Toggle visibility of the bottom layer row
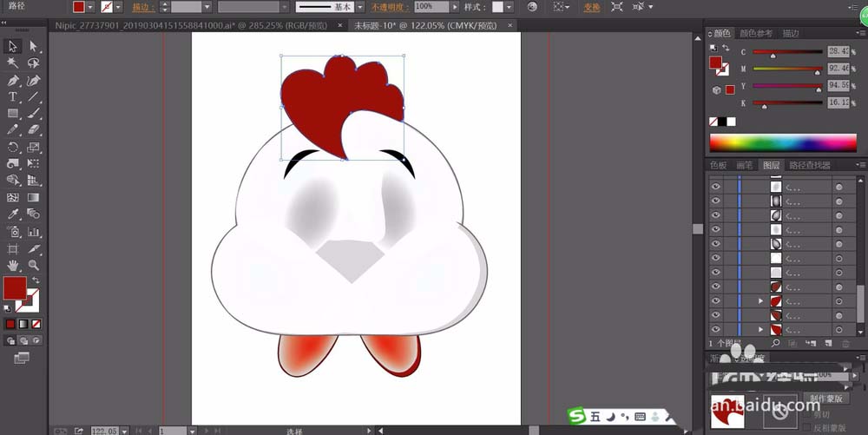The width and height of the screenshot is (868, 435). [716, 330]
